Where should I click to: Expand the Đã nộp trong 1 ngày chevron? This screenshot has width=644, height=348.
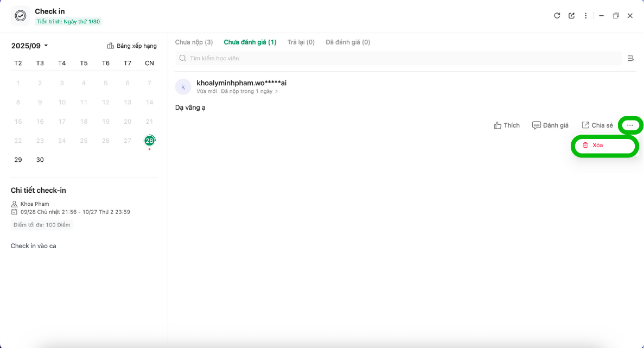(277, 91)
